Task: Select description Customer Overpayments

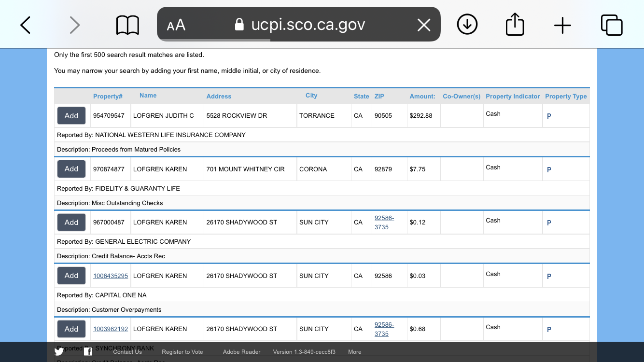Action: 109,310
